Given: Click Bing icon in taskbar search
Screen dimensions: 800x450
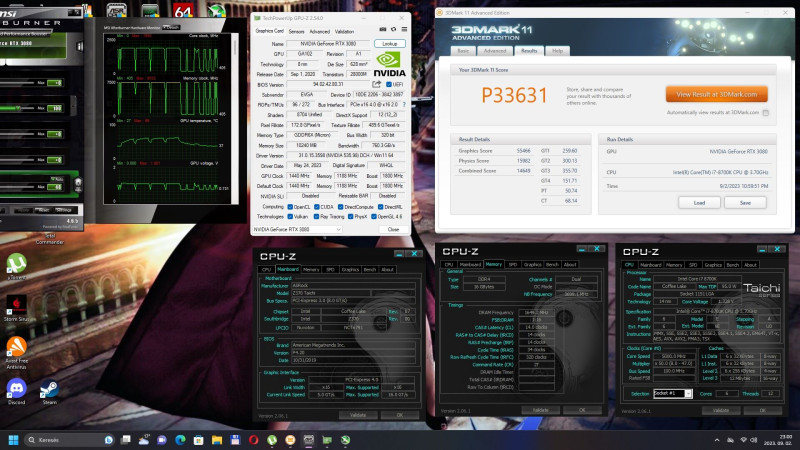Looking at the screenshot, I should (109, 440).
